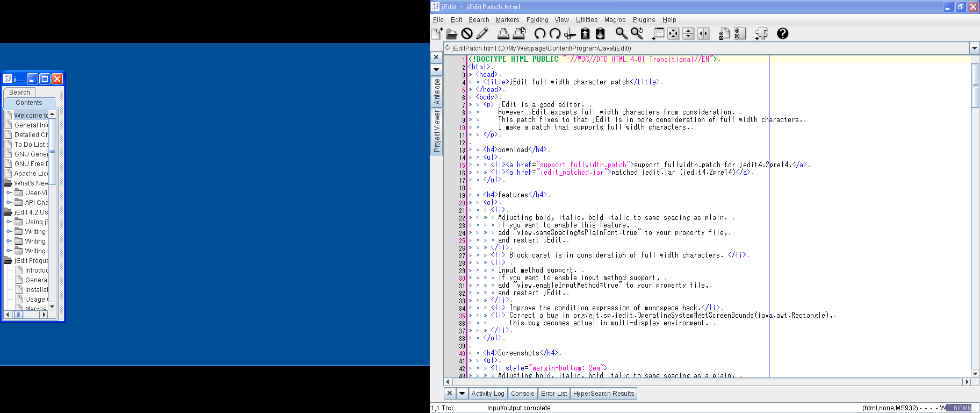Open Find with the magnifier icon
Image resolution: width=980 pixels, height=413 pixels.
coord(622,33)
